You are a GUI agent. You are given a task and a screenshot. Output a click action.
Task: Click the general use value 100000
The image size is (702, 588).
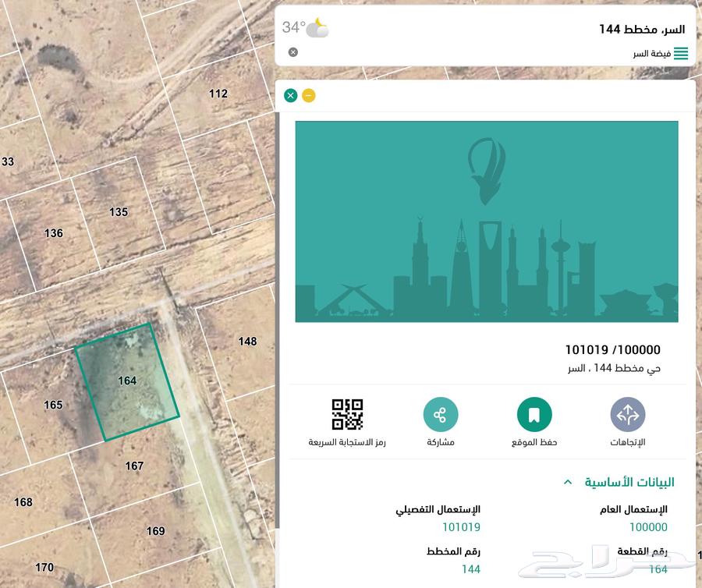648,527
